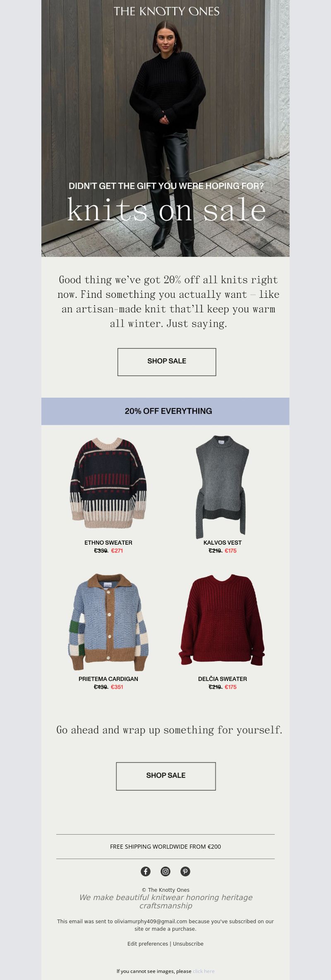The height and width of the screenshot is (980, 331).
Task: Open the Instagram social icon
Action: point(165,871)
